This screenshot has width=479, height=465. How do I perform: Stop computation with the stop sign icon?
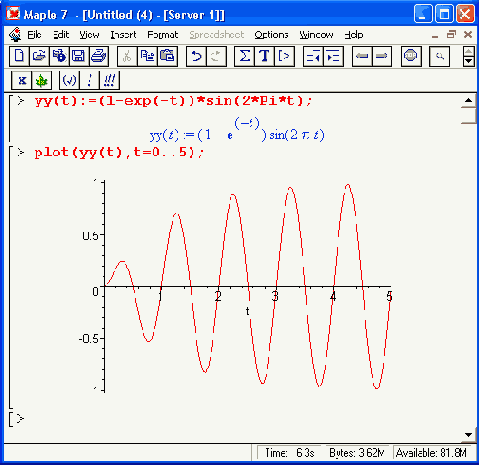tap(410, 56)
